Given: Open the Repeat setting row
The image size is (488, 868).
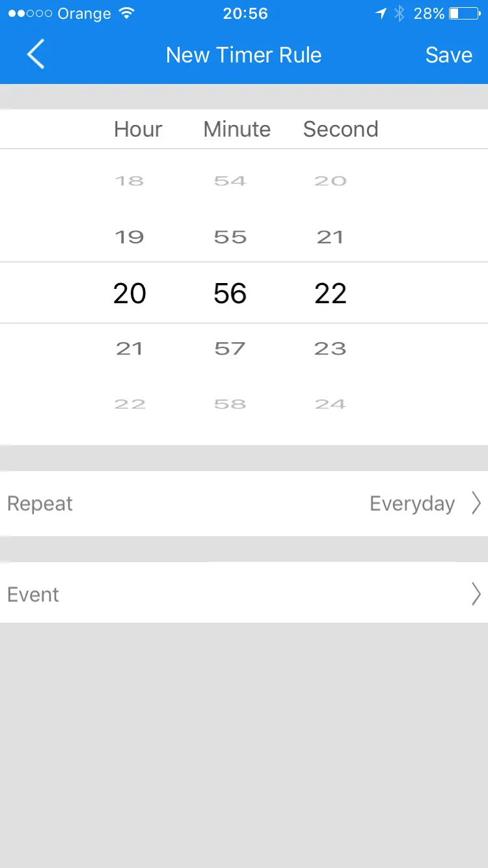Looking at the screenshot, I should [244, 504].
